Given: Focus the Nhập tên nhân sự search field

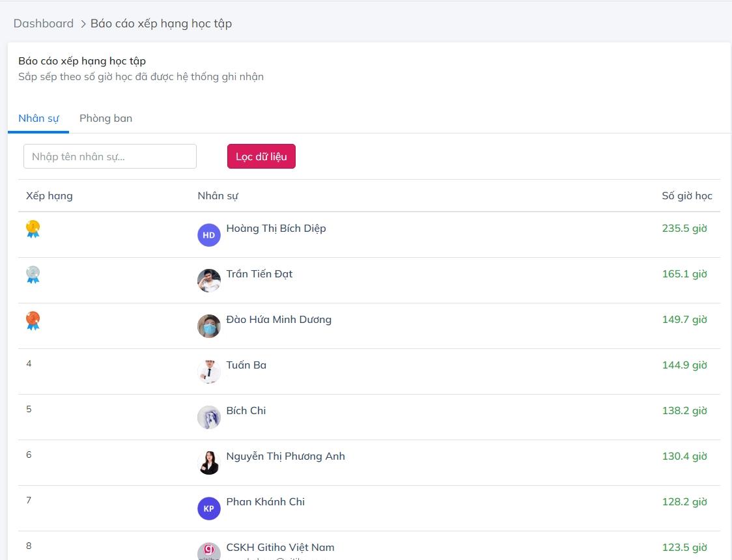Looking at the screenshot, I should tap(110, 156).
